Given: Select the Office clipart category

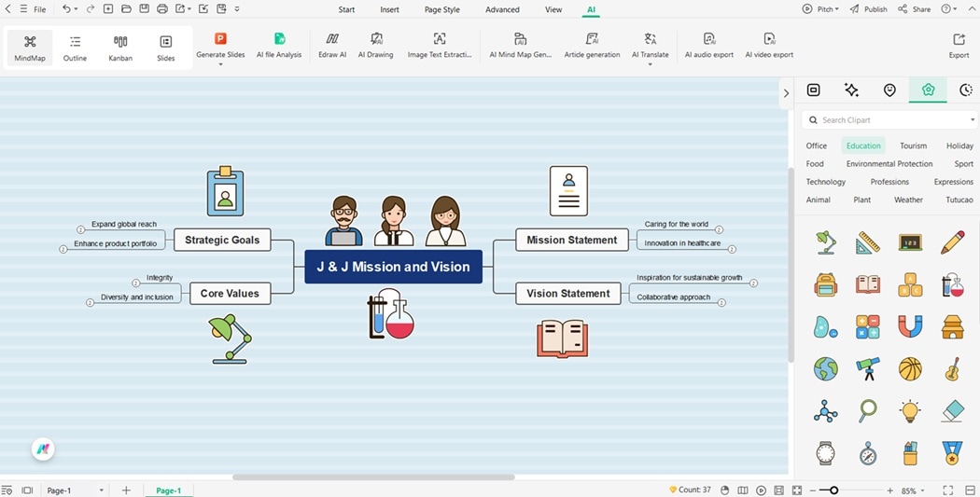Looking at the screenshot, I should [817, 145].
